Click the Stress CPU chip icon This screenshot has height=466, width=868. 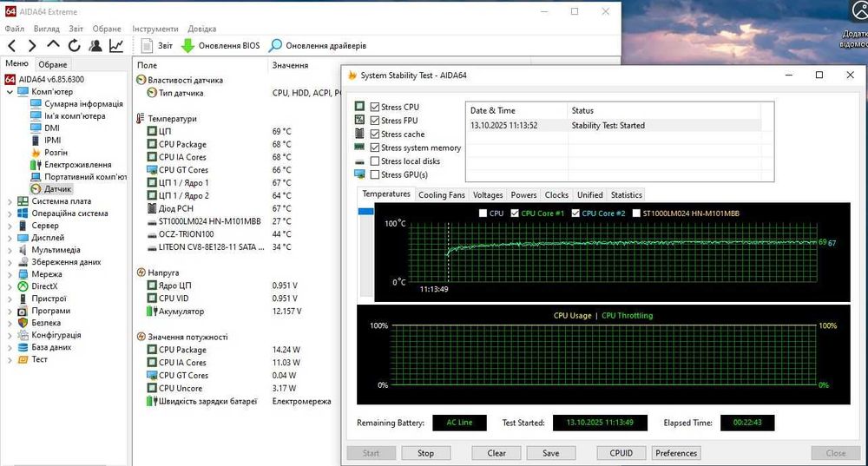pos(360,106)
